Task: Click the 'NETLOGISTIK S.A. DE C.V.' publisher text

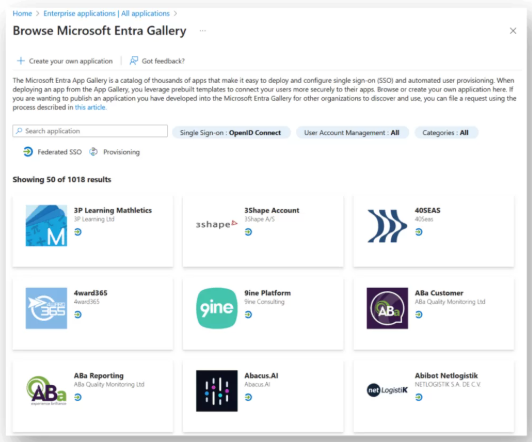Action: [448, 384]
